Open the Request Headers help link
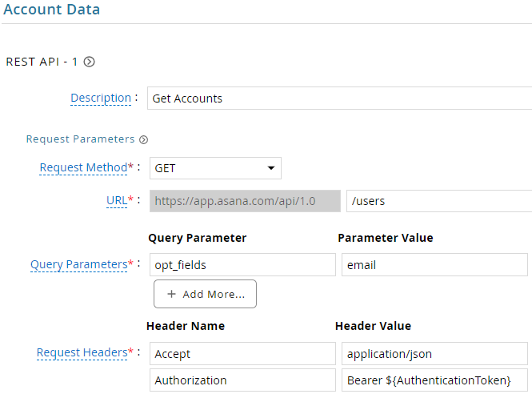This screenshot has width=532, height=394. click(x=82, y=352)
